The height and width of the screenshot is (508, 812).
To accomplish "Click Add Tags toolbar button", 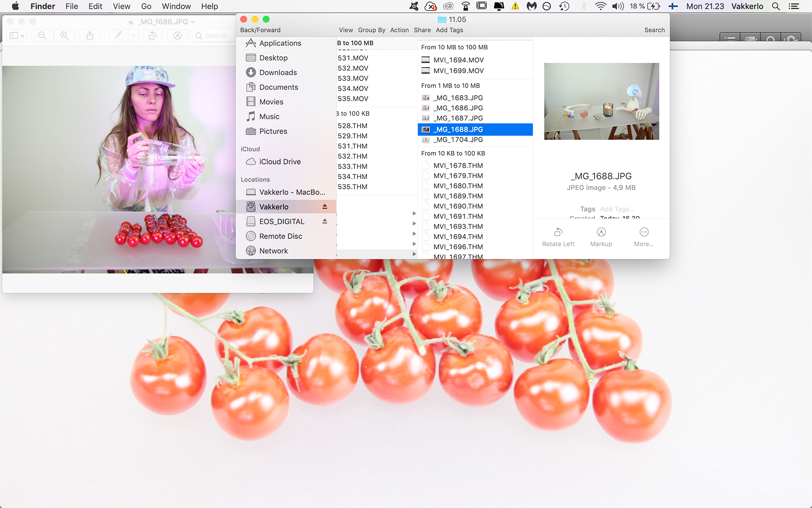I will point(449,30).
